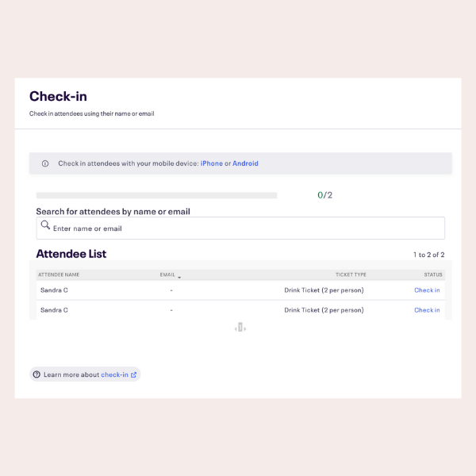Click the 0/2 checked-in counter
476x476 pixels.
click(324, 195)
